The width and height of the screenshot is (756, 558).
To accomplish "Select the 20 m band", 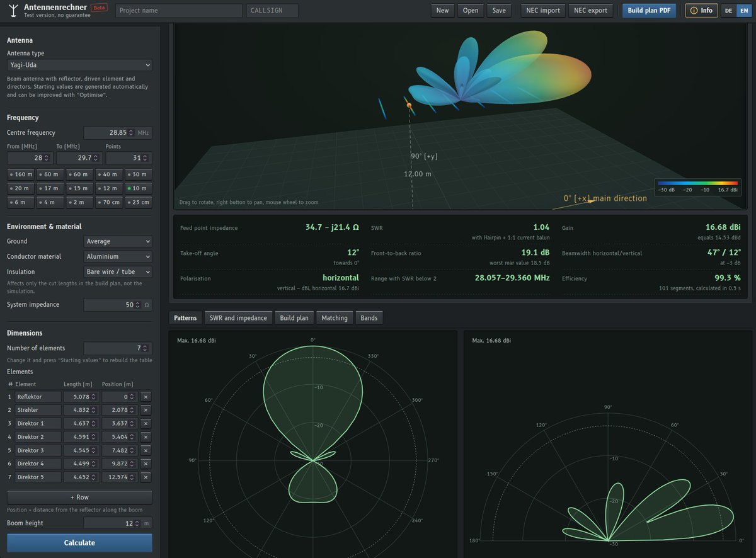I will click(x=21, y=188).
